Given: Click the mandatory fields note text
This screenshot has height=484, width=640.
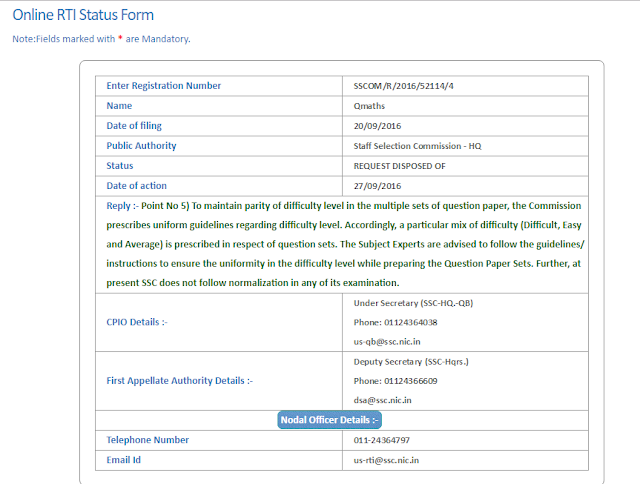Looking at the screenshot, I should point(101,39).
